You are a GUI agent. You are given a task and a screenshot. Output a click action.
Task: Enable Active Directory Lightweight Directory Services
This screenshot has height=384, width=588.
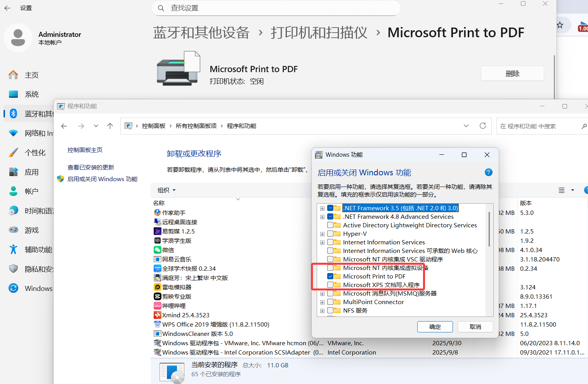coord(330,225)
